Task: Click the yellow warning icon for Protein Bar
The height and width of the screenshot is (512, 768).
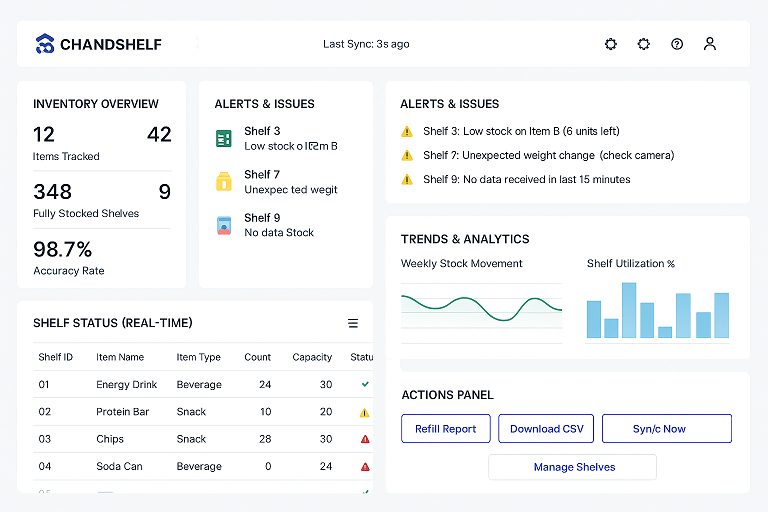Action: coord(365,412)
